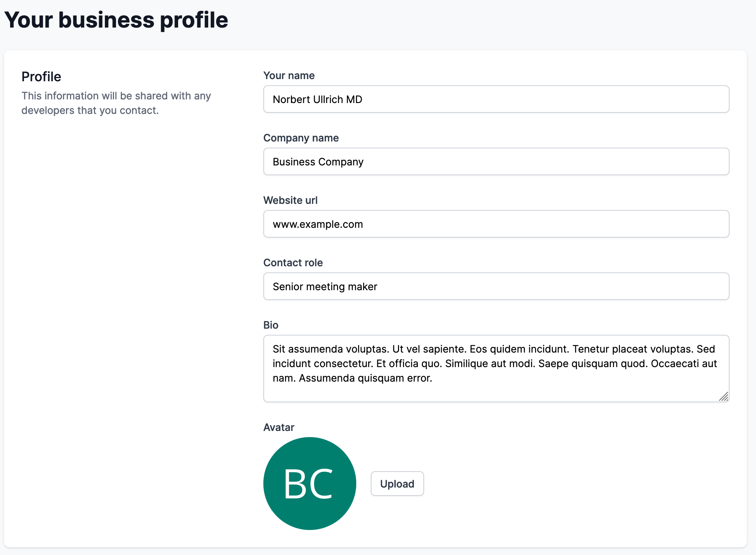Click the 'Your business profile' page title
The image size is (756, 555).
pos(116,20)
